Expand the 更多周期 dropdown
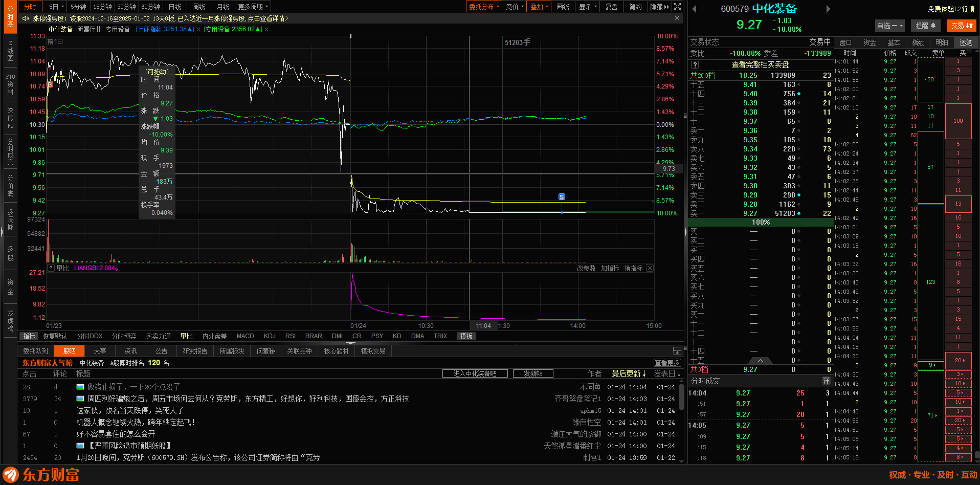The height and width of the screenshot is (485, 980). click(253, 7)
